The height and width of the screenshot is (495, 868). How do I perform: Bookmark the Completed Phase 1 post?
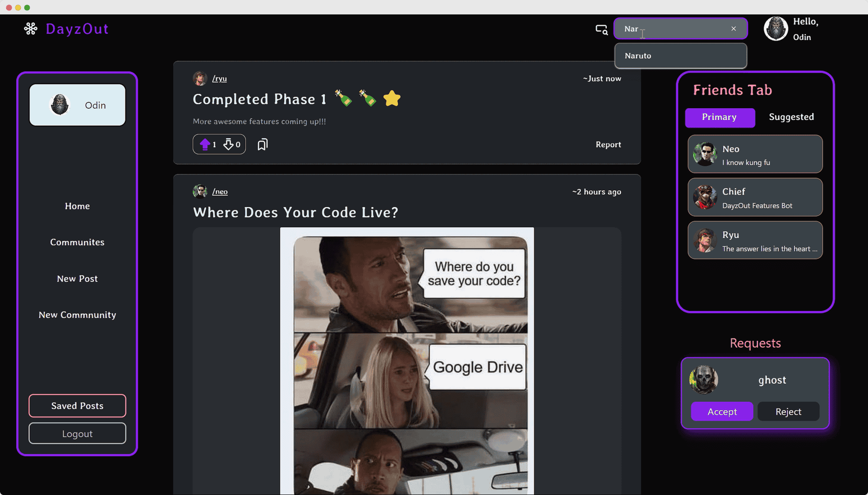pos(263,144)
